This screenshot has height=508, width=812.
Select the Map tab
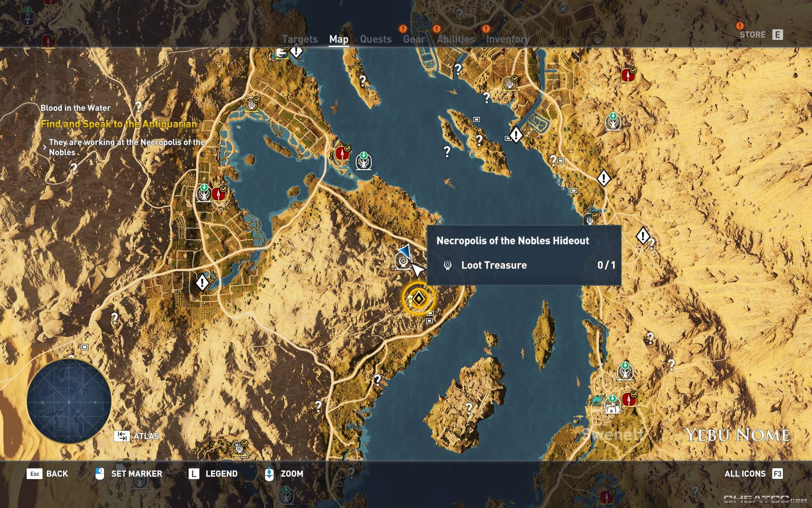(339, 39)
